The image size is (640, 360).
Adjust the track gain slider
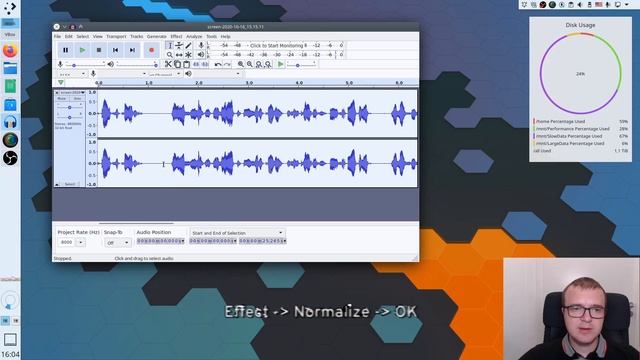coord(69,107)
